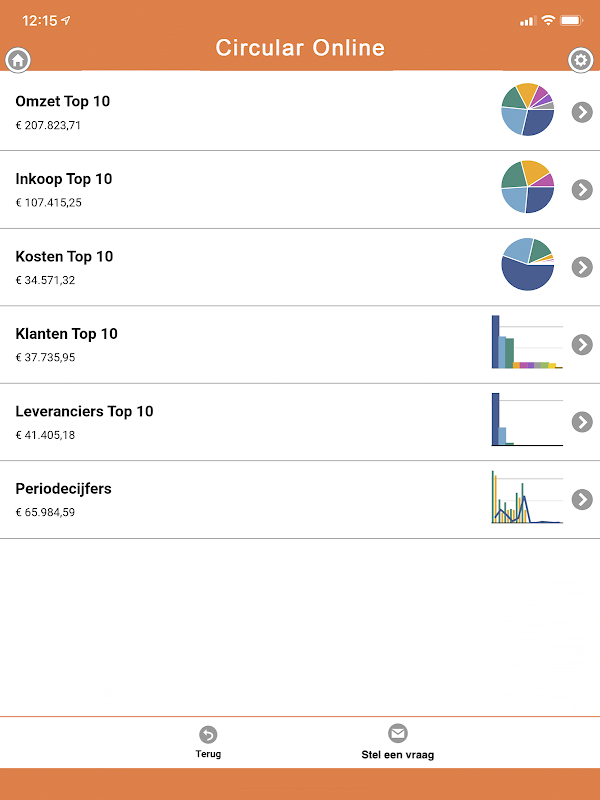Viewport: 600px width, 800px height.
Task: Open the Omzet Top 10 pie chart
Action: click(x=527, y=110)
